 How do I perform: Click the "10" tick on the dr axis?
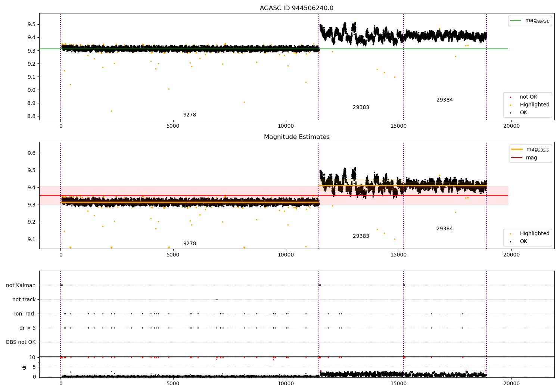click(x=32, y=358)
